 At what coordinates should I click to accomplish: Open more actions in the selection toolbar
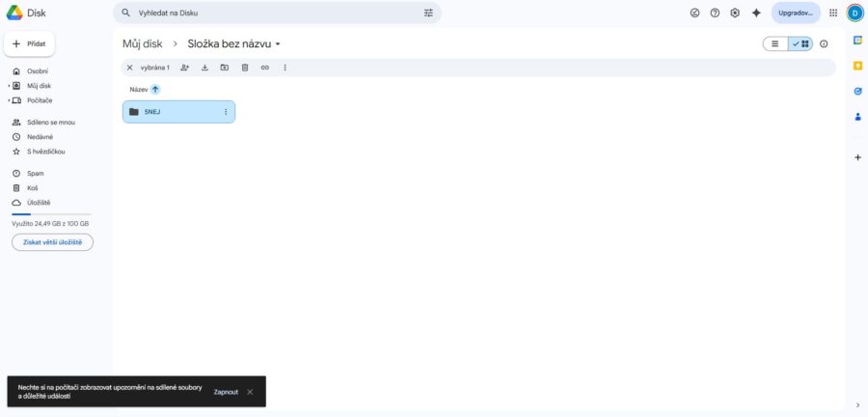coord(285,68)
